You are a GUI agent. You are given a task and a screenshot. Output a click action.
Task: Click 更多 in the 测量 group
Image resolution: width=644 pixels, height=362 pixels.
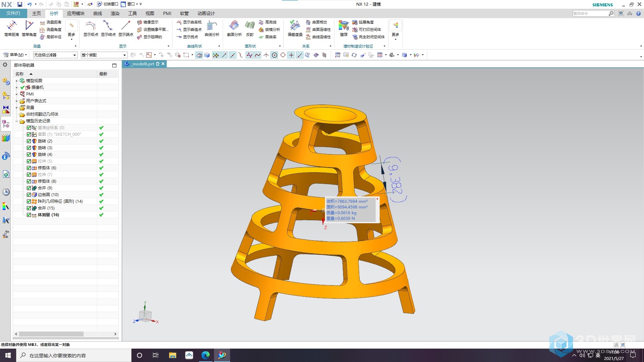71,30
